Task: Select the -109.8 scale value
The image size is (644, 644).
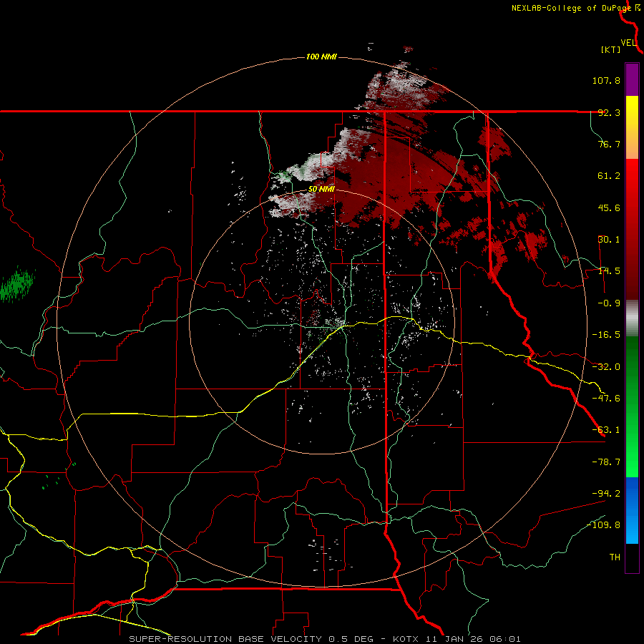Action: [x=603, y=525]
